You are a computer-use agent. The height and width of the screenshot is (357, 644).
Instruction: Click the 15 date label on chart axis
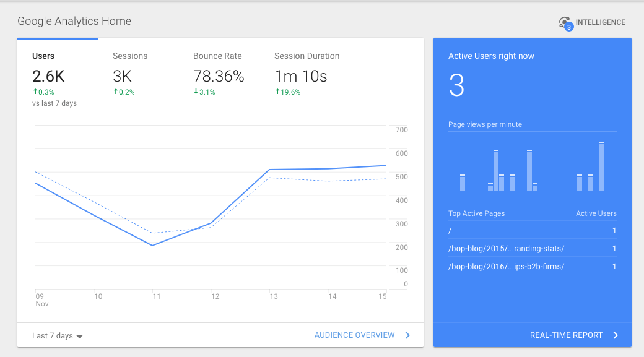(383, 296)
